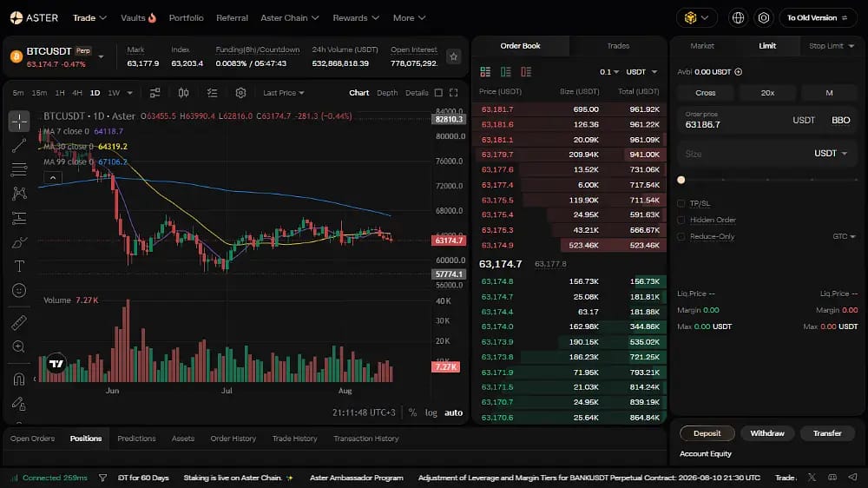868x488 pixels.
Task: Open the indicator templates list icon
Action: [x=212, y=93]
